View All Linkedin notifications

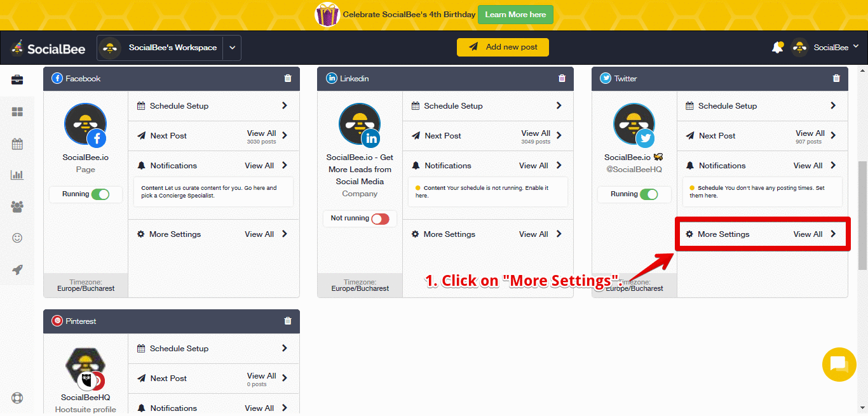pos(534,166)
